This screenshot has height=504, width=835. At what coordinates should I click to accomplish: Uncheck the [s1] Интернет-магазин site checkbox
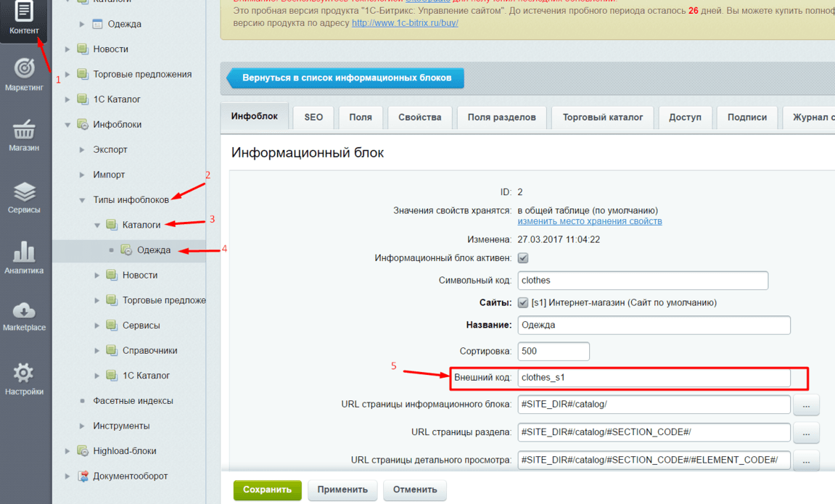click(523, 303)
